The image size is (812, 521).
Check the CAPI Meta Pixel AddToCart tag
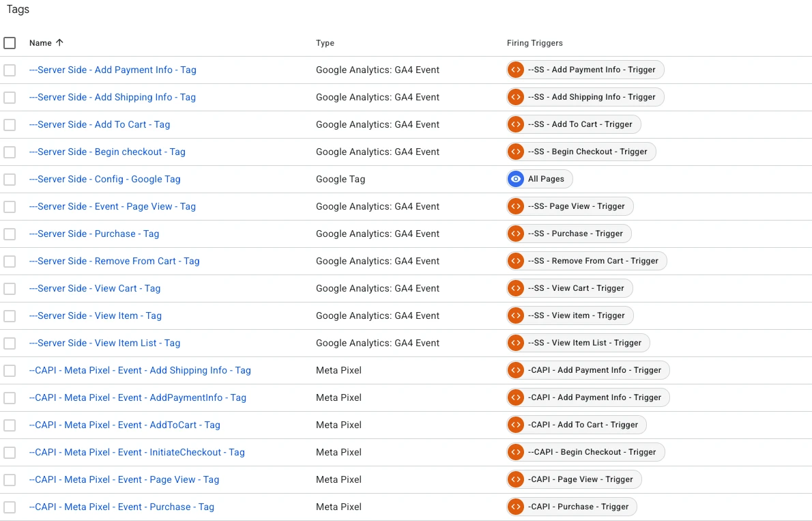click(x=10, y=425)
